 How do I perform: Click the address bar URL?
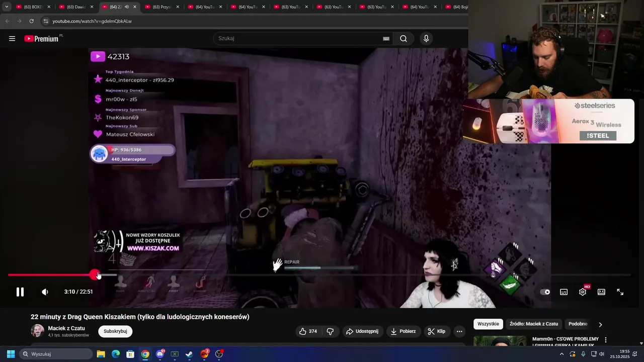[92, 21]
